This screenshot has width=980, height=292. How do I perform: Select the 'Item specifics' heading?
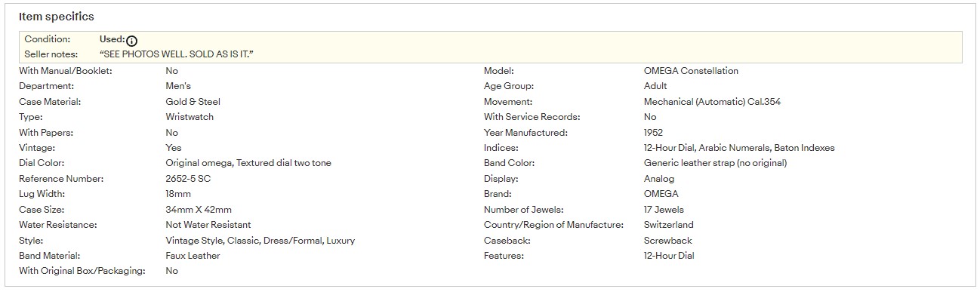tap(57, 17)
